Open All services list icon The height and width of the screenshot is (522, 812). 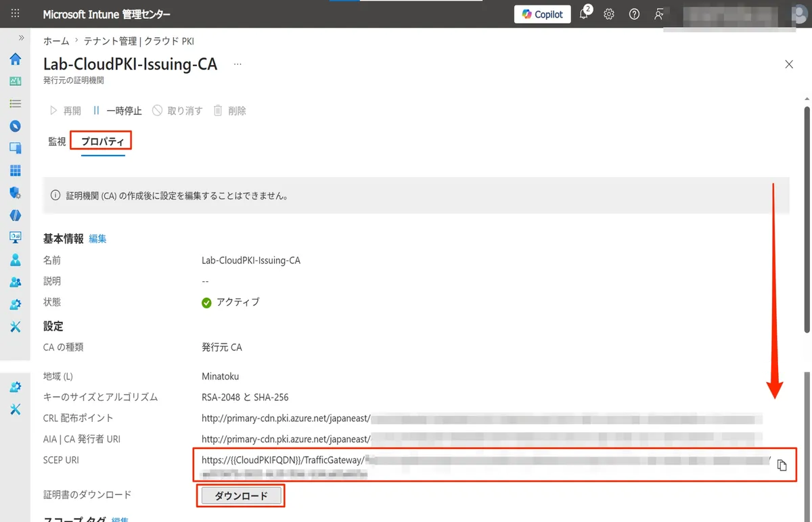point(15,103)
